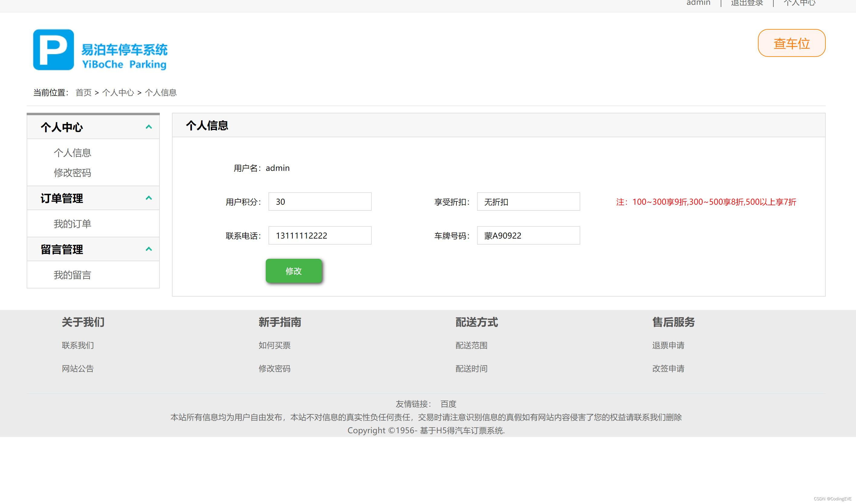Image resolution: width=856 pixels, height=504 pixels.
Task: Click the 联系电话 input field
Action: [x=320, y=235]
